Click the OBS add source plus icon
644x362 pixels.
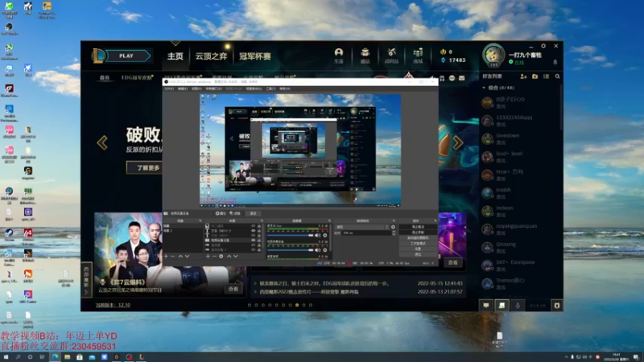208,256
